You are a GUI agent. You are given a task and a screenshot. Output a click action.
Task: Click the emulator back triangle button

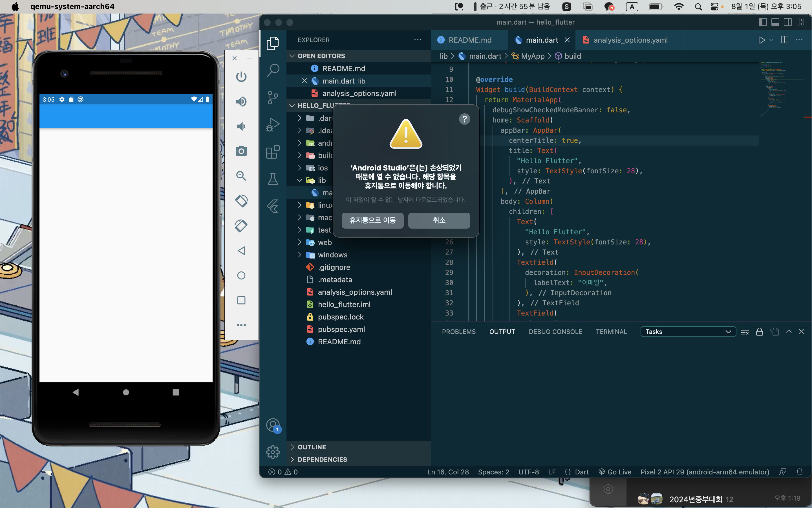click(x=241, y=251)
